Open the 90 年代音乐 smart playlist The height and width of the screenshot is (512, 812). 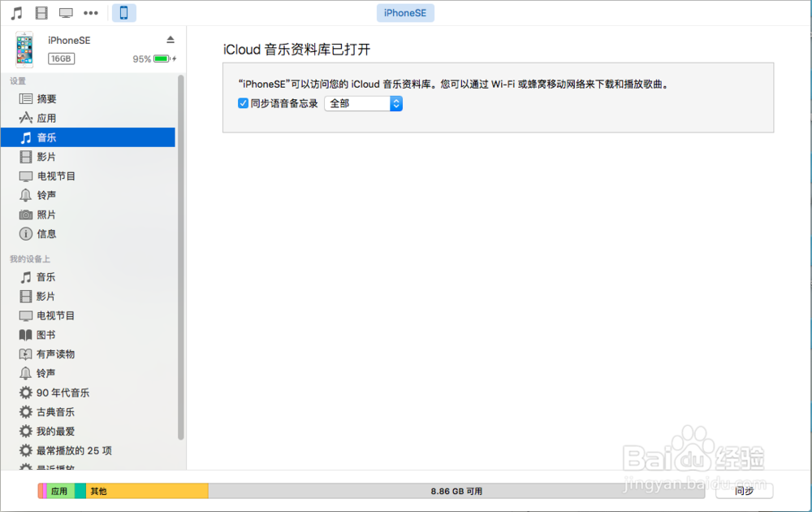pyautogui.click(x=88, y=393)
